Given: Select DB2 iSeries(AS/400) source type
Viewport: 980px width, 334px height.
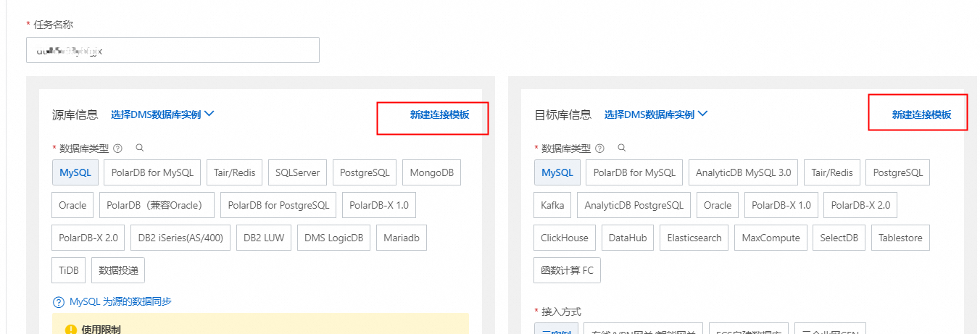Looking at the screenshot, I should pyautogui.click(x=181, y=238).
